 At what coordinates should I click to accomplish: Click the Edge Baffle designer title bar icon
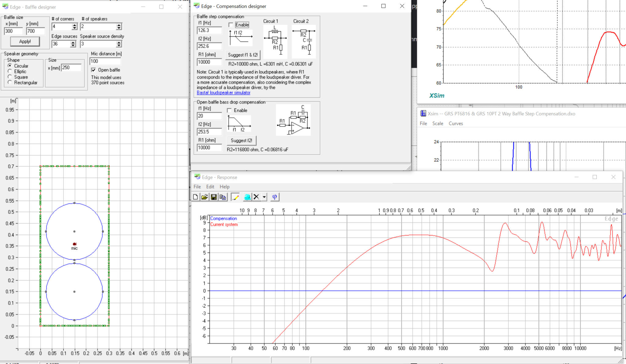(x=5, y=6)
